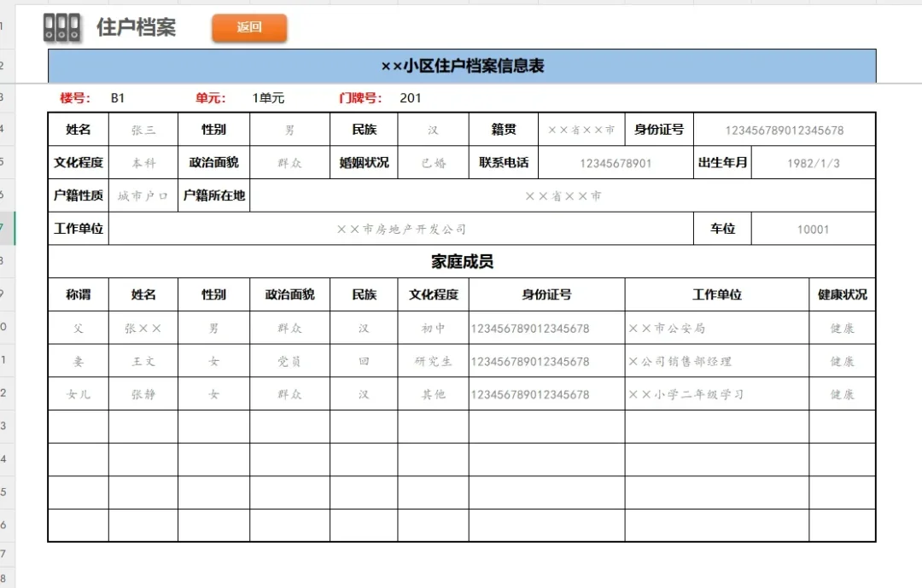Click the name cell 张三

(143, 130)
